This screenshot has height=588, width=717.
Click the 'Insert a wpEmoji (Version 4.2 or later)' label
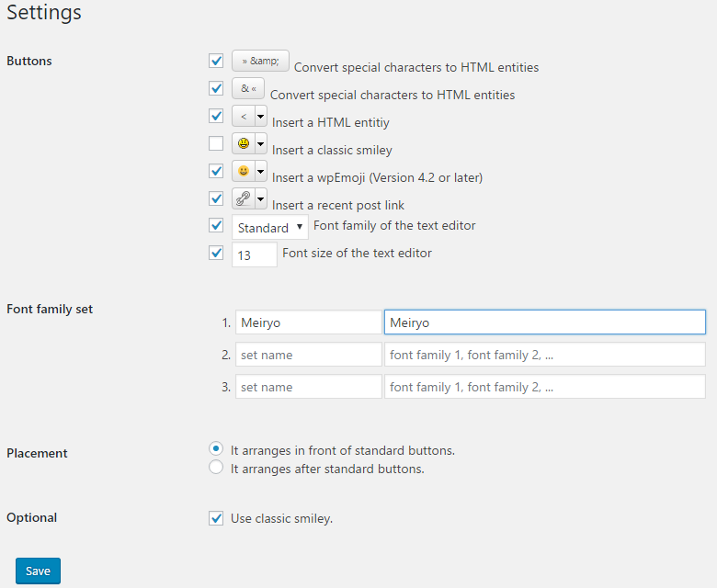[377, 177]
